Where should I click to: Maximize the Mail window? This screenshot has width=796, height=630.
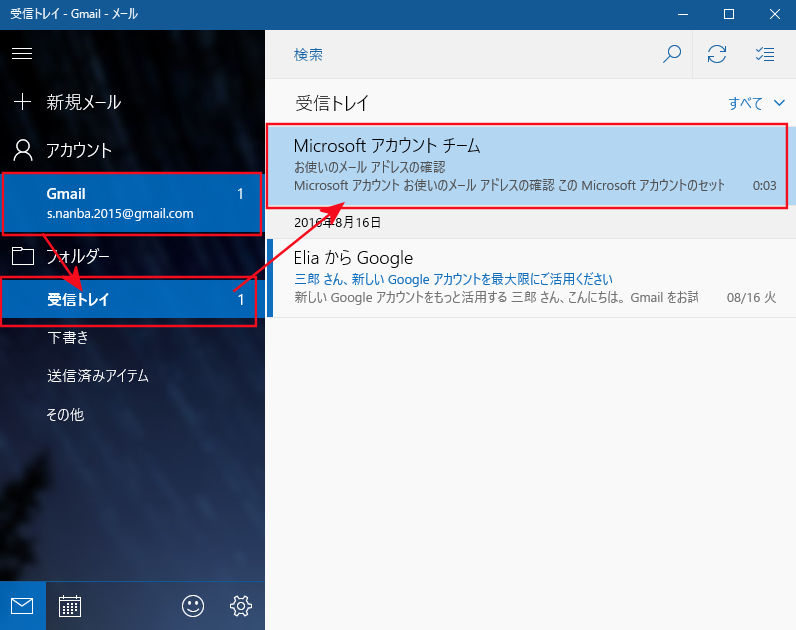729,14
